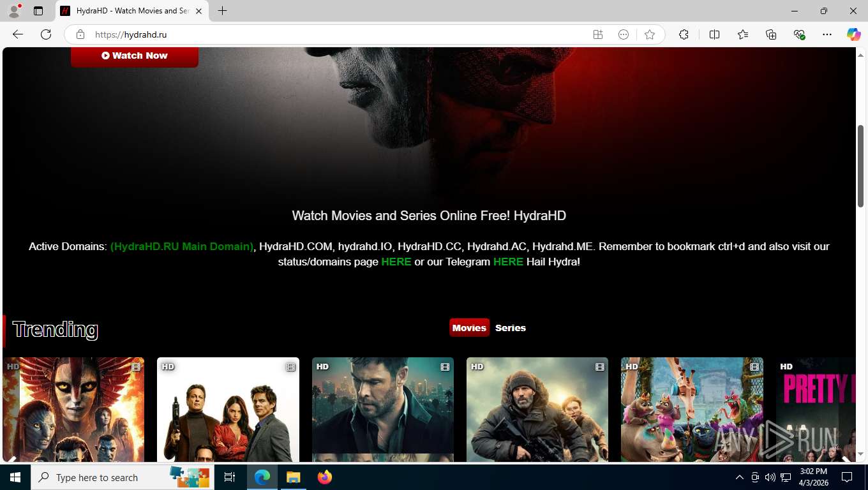Screen dimensions: 868x490
Task: Close the HydraHD tab
Action: (199, 11)
